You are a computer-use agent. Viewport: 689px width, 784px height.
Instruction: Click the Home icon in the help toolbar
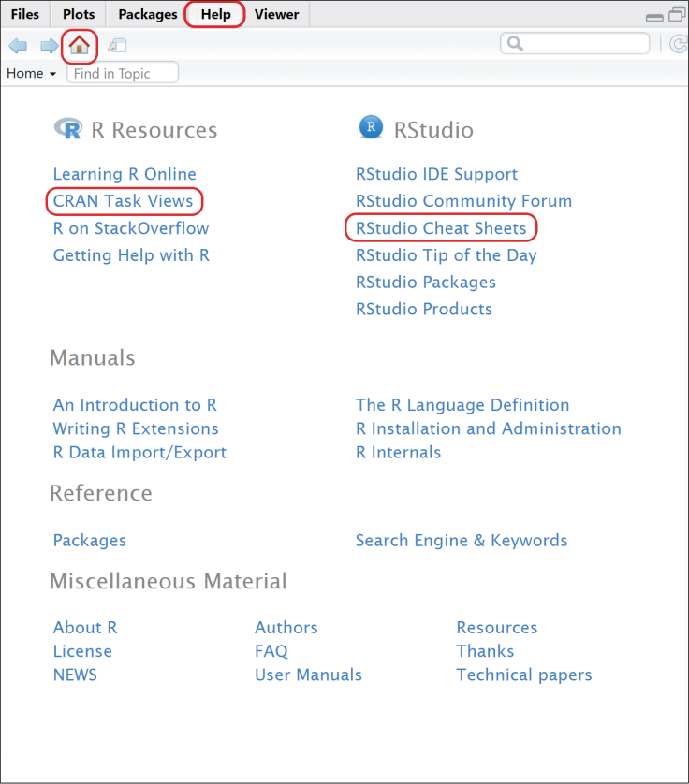coord(80,44)
